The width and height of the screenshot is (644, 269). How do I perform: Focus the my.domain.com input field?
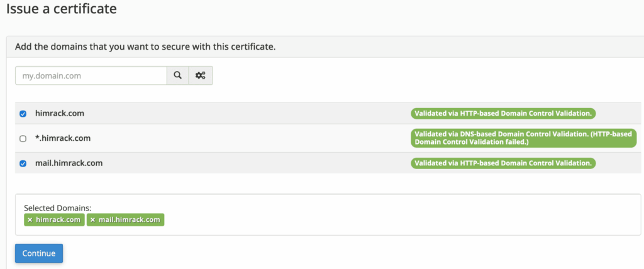91,75
